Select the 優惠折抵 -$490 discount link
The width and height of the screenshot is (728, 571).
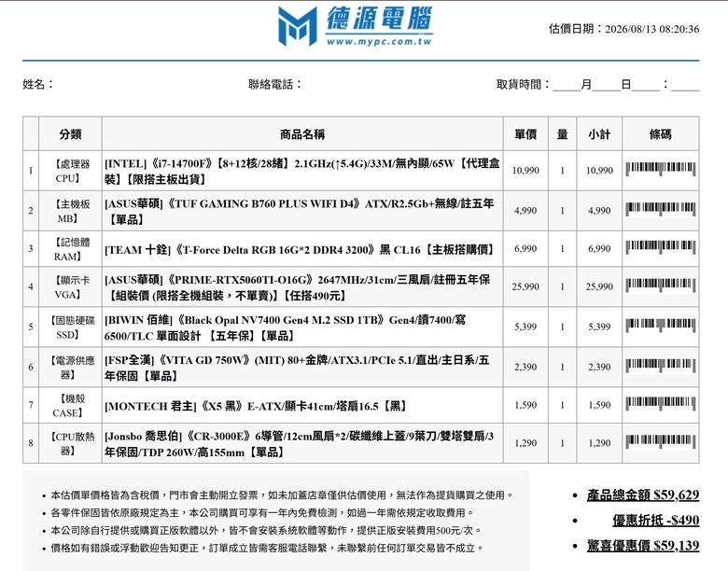655,520
